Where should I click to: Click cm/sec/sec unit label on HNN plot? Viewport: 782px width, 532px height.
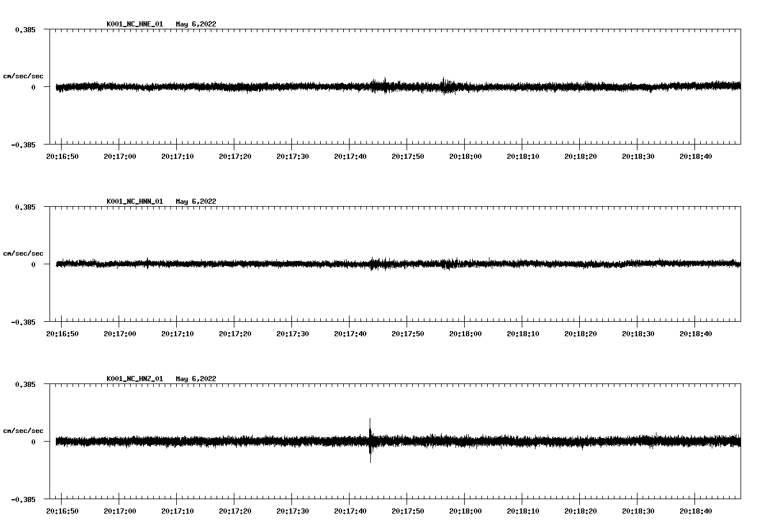(x=23, y=253)
